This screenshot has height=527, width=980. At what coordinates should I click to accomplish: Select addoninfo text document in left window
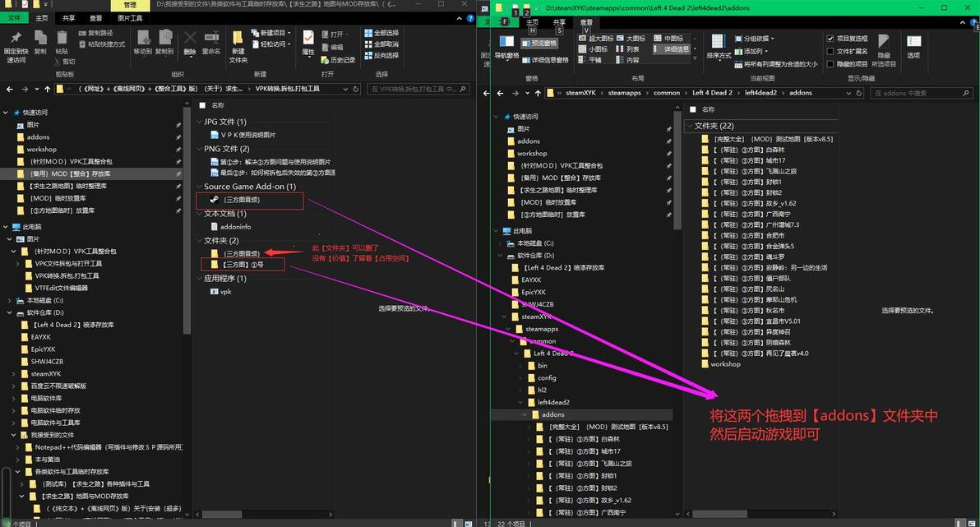(231, 227)
